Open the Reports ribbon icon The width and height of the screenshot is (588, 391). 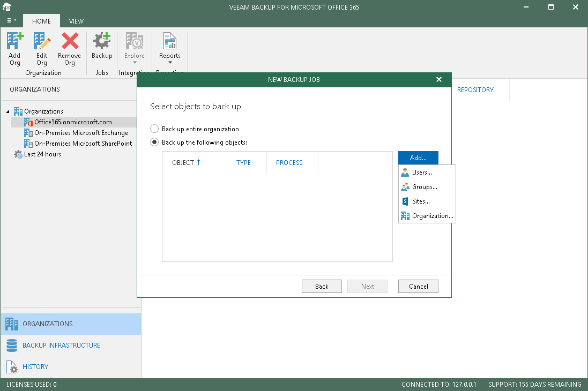pos(169,41)
